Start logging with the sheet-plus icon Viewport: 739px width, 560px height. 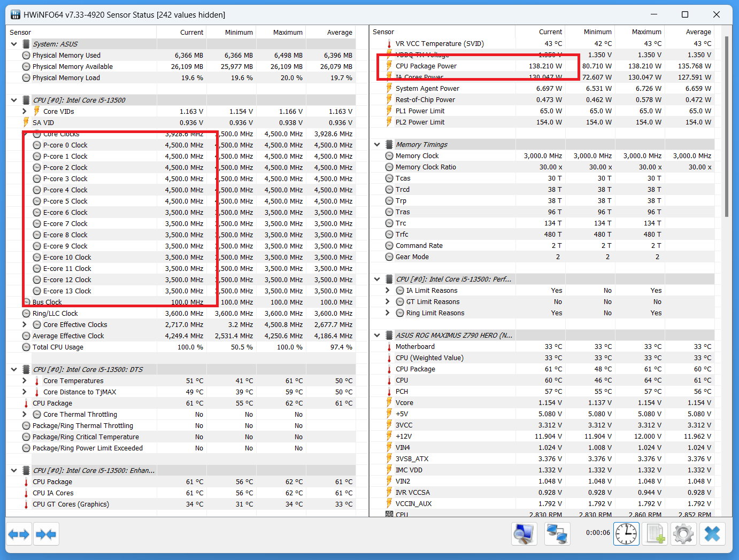click(655, 534)
